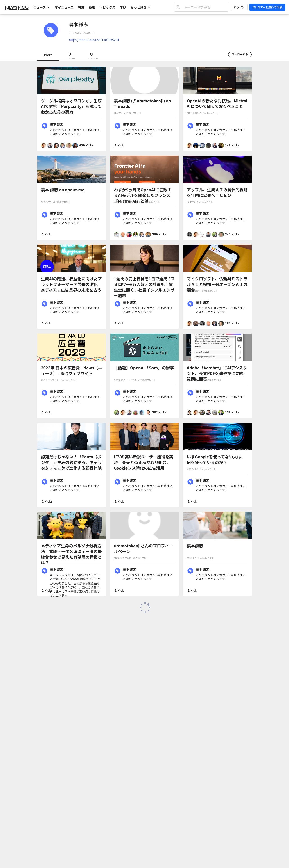
Task: Open 特集 in top navigation
Action: point(81,7)
